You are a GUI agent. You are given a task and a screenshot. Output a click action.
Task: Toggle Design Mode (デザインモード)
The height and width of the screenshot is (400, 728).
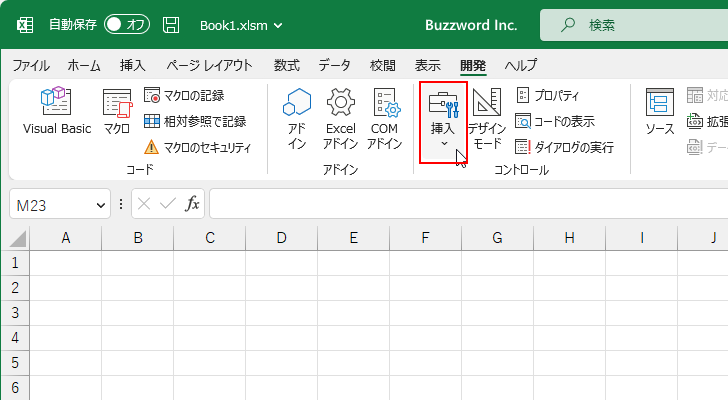[x=487, y=118]
